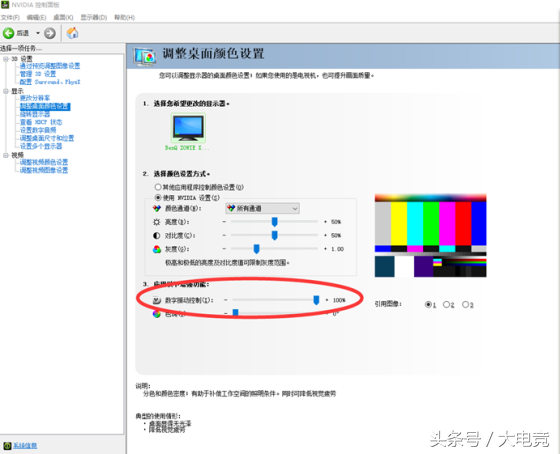Collapse the 3D 设置 tree node
Screen dimensions: 560x454
6,59
